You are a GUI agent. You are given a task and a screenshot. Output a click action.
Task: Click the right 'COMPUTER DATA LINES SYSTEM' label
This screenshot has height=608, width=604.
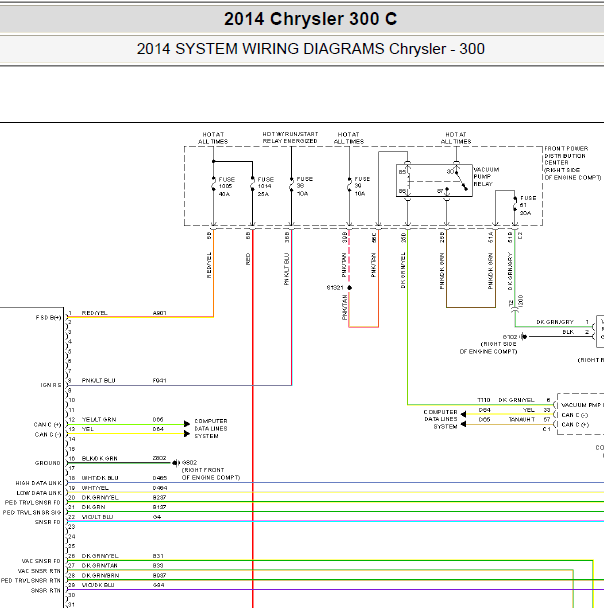tap(441, 419)
